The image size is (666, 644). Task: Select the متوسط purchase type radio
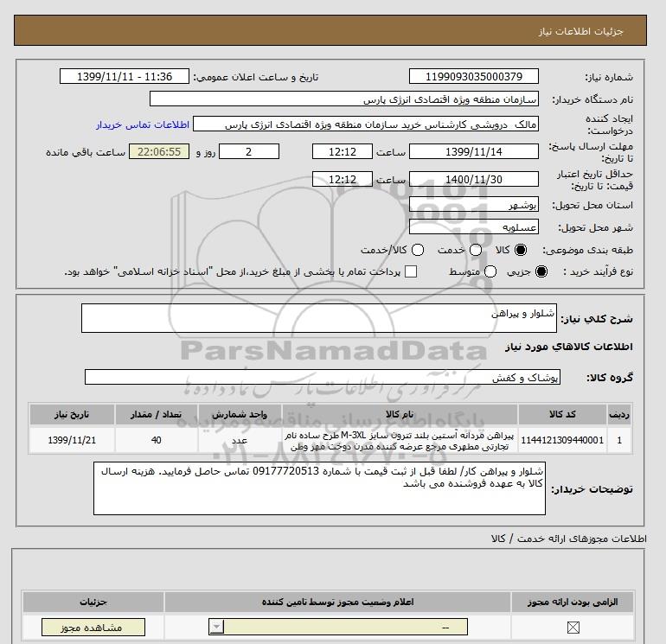pos(490,271)
